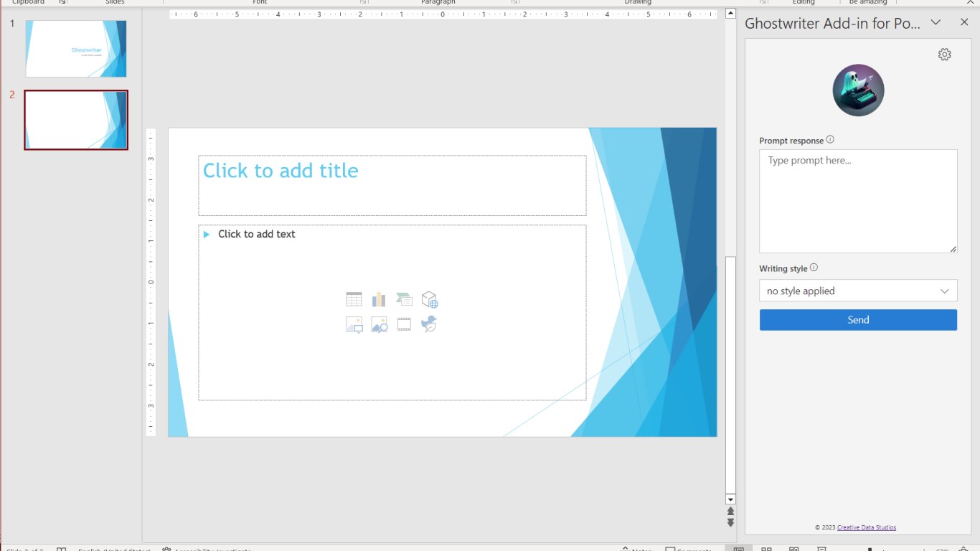Click the vertical scrollbar thumb
Image resolution: width=980 pixels, height=551 pixels.
[730, 375]
